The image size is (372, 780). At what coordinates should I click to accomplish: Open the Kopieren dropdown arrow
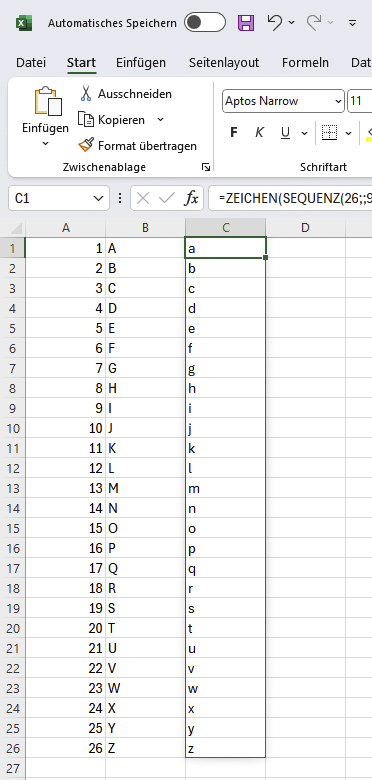160,119
